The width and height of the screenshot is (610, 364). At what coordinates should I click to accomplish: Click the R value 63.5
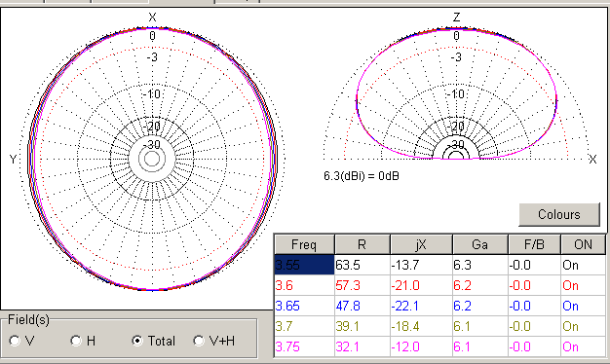coord(362,265)
